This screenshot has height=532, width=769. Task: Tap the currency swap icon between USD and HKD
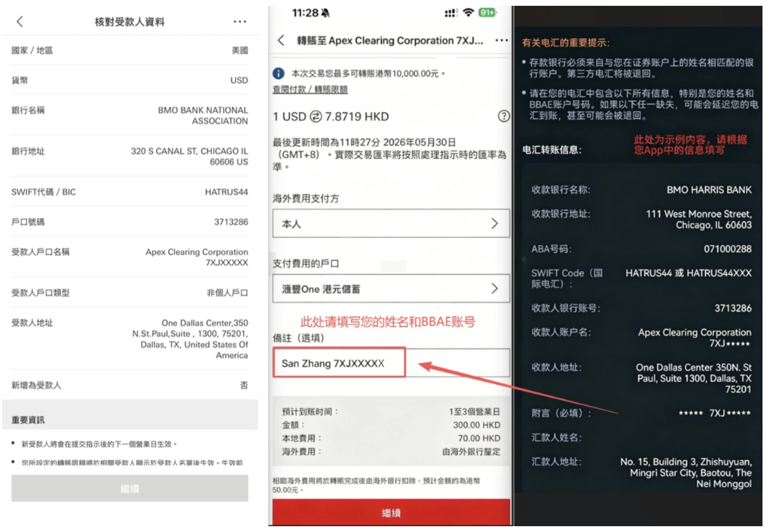pyautogui.click(x=316, y=117)
